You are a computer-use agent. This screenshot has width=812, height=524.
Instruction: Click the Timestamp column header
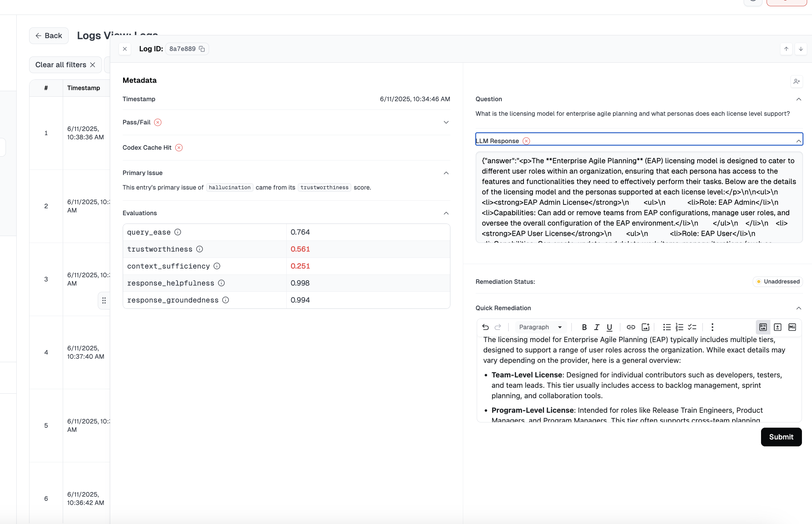[x=84, y=88]
